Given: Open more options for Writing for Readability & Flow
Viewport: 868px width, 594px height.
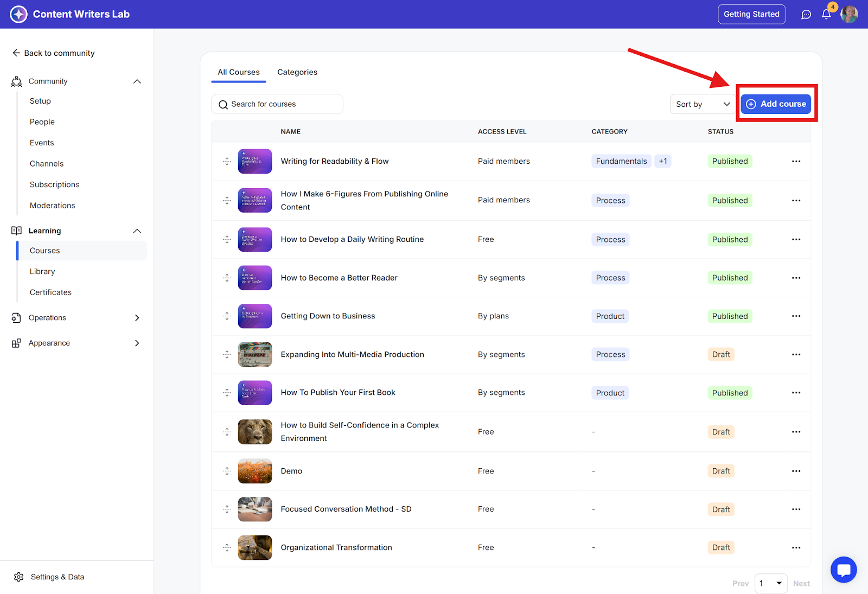Looking at the screenshot, I should (x=796, y=161).
